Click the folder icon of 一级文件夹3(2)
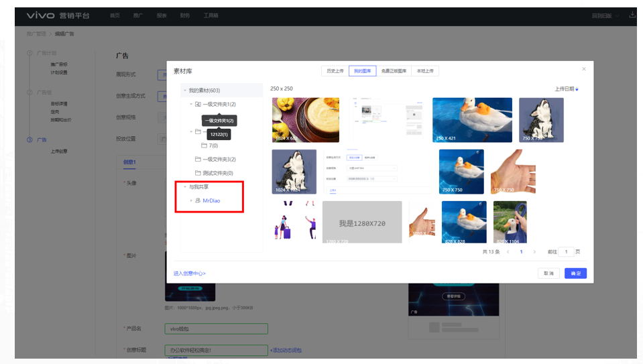 click(198, 160)
